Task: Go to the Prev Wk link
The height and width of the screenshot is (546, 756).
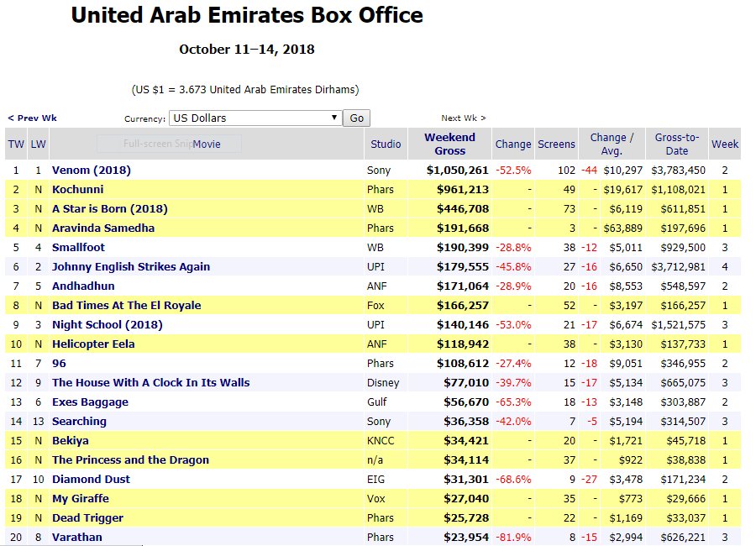Action: point(32,118)
